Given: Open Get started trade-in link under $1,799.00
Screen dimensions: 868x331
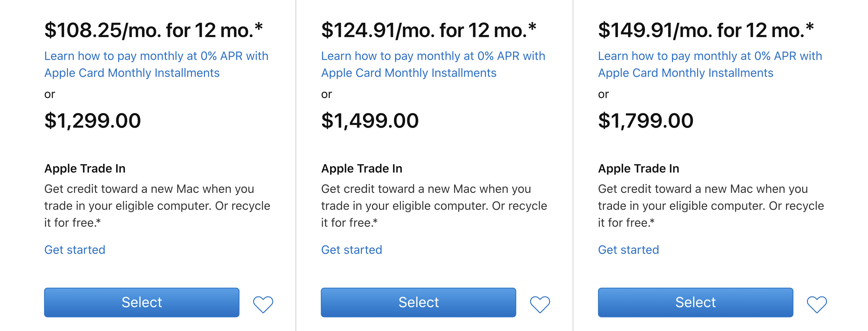Looking at the screenshot, I should pyautogui.click(x=628, y=250).
